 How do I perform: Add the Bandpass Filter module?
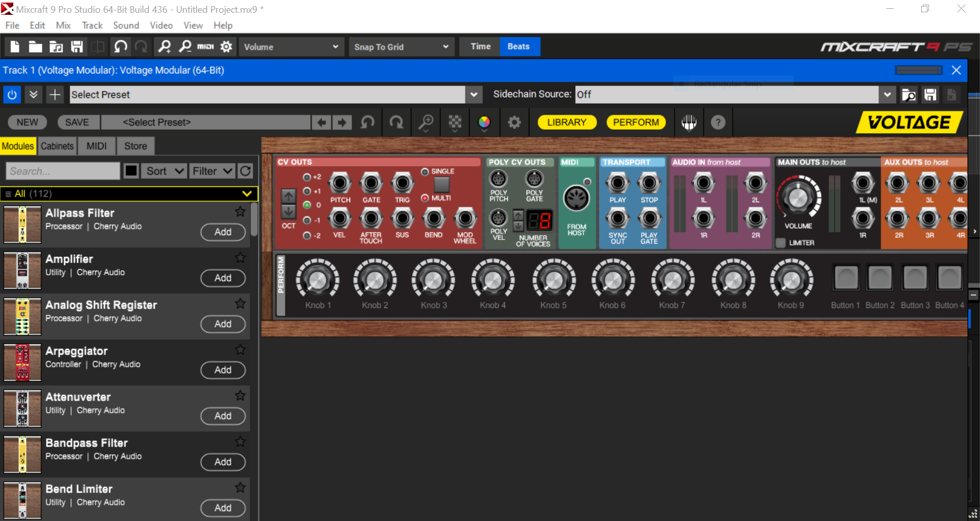223,462
